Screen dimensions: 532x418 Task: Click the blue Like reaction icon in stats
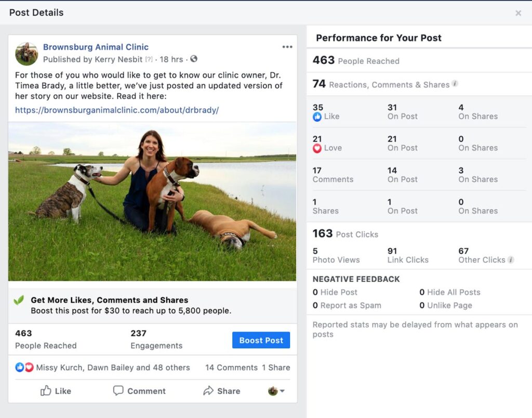pyautogui.click(x=317, y=117)
